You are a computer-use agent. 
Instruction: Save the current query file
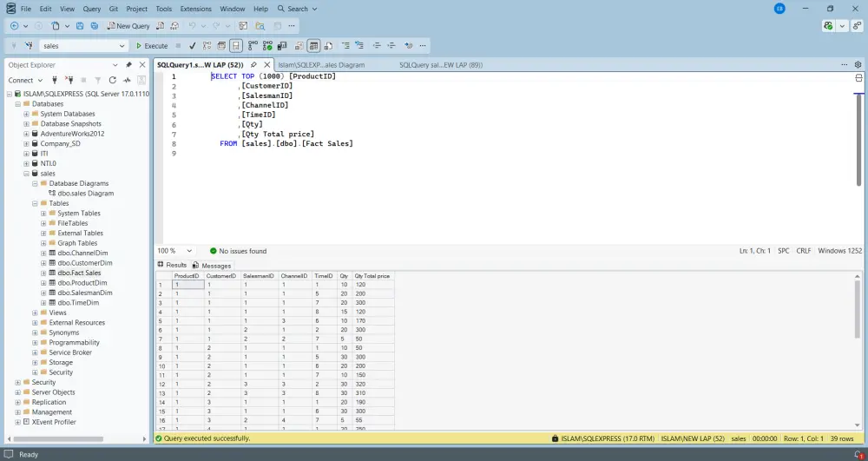tap(80, 26)
